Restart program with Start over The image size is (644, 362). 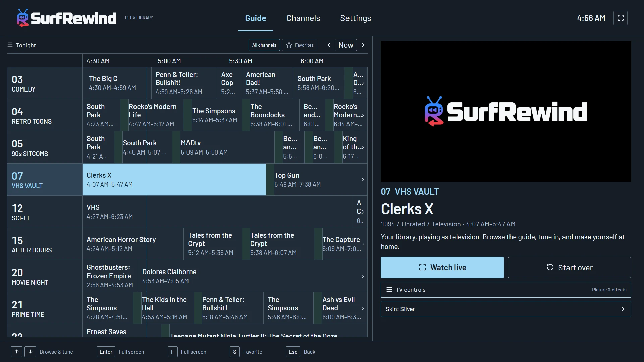pyautogui.click(x=570, y=267)
